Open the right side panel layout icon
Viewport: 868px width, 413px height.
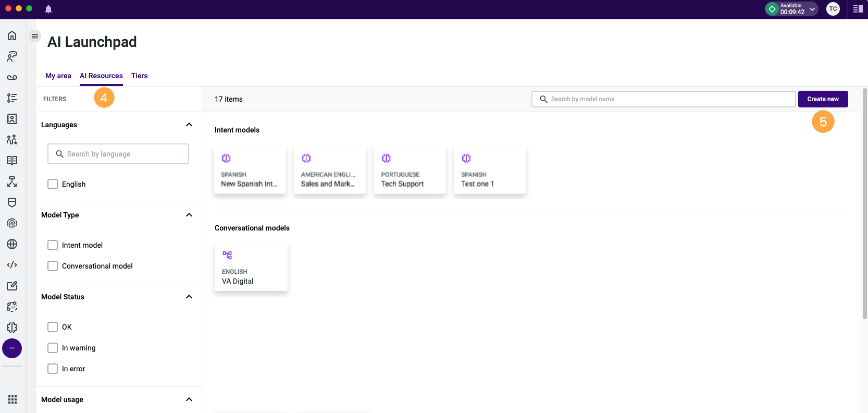(858, 9)
